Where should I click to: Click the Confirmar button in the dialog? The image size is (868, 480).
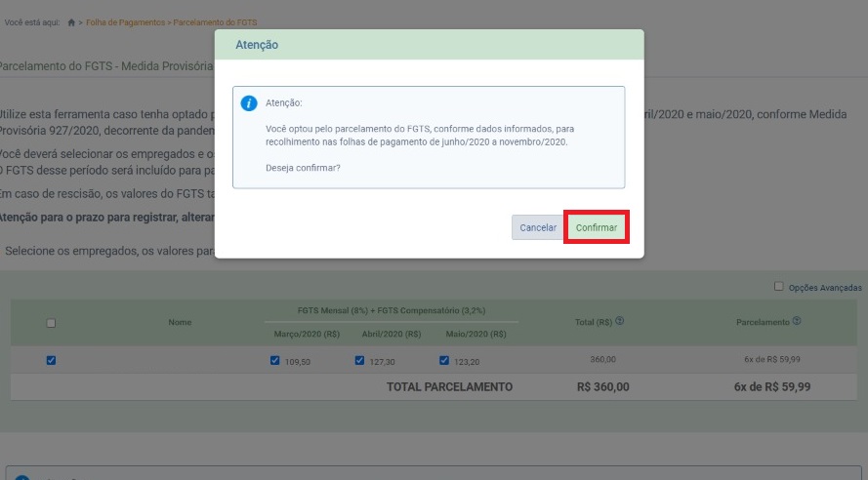pyautogui.click(x=596, y=227)
